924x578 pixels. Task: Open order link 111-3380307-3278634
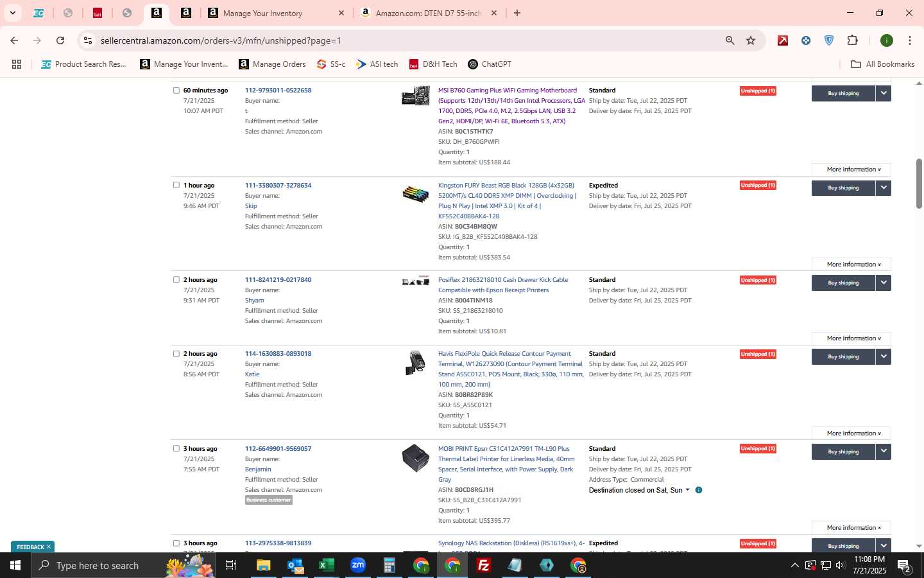(x=278, y=185)
